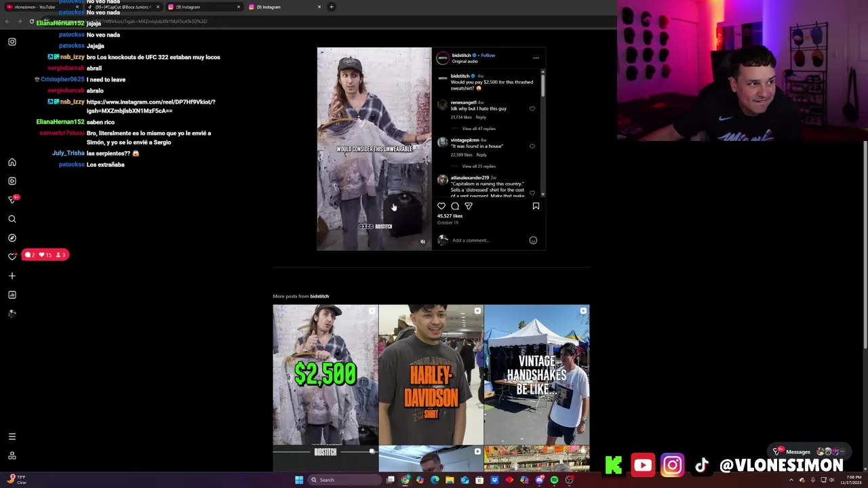This screenshot has width=868, height=488.
Task: Open the 'Vintage Handshakes Be Like' thumbnail
Action: (536, 375)
